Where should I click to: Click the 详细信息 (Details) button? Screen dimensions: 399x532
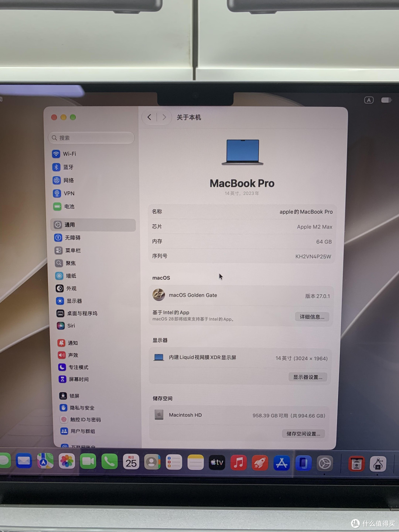click(312, 317)
